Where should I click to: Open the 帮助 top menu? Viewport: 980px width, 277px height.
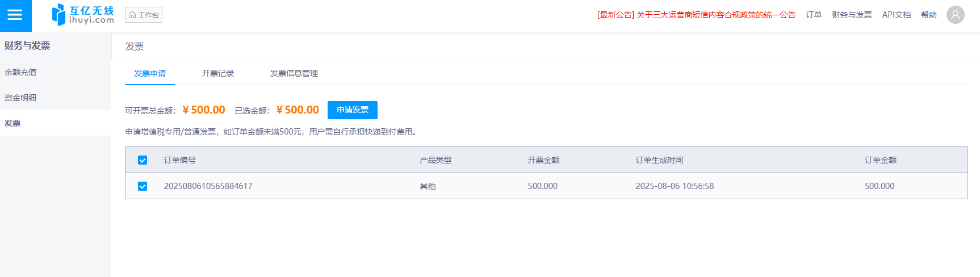pos(928,15)
